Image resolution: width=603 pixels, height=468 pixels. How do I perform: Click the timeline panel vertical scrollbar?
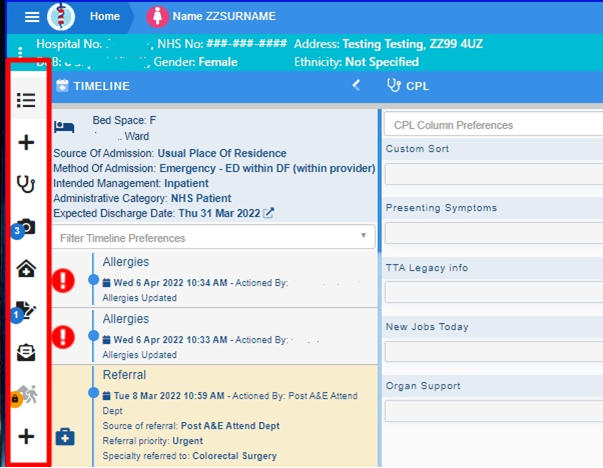coord(380,181)
